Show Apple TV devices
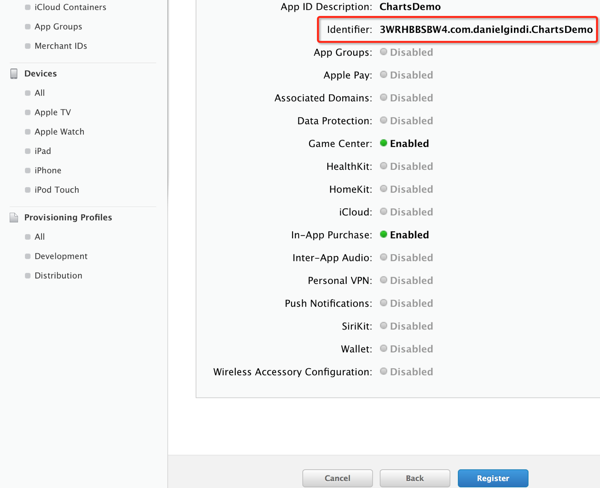The image size is (600, 488). tap(52, 113)
